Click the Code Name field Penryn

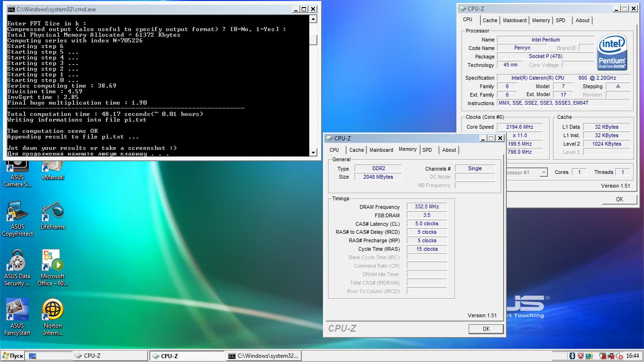522,48
